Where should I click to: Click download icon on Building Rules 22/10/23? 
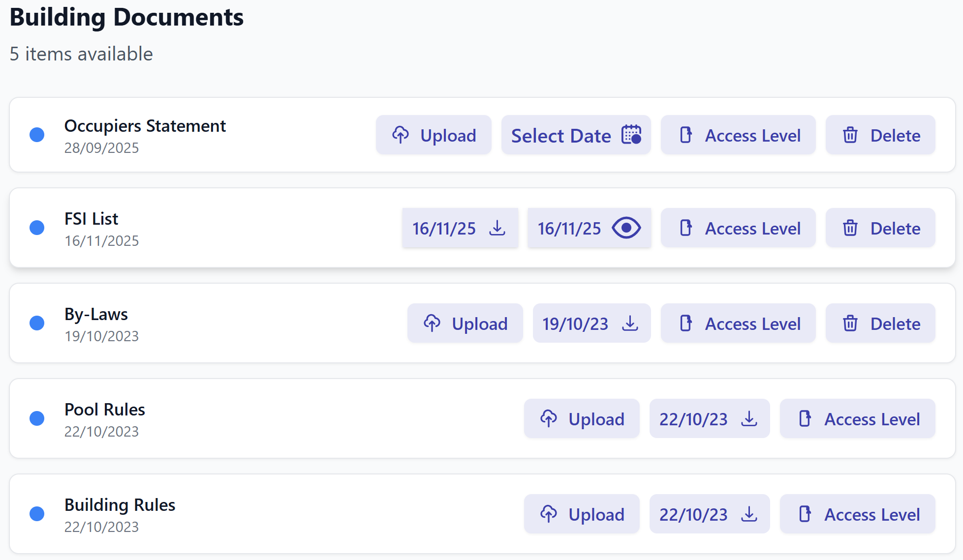(749, 514)
